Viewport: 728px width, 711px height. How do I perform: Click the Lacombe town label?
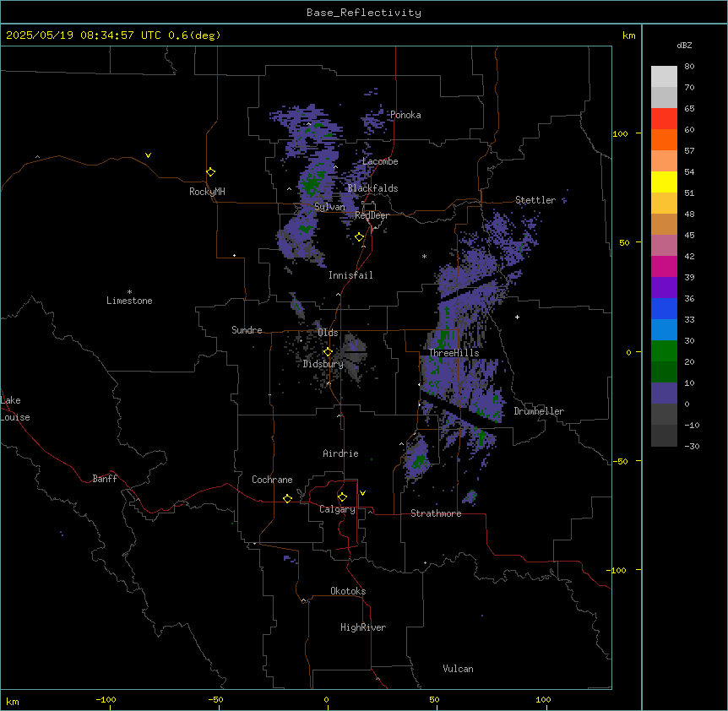(x=380, y=161)
